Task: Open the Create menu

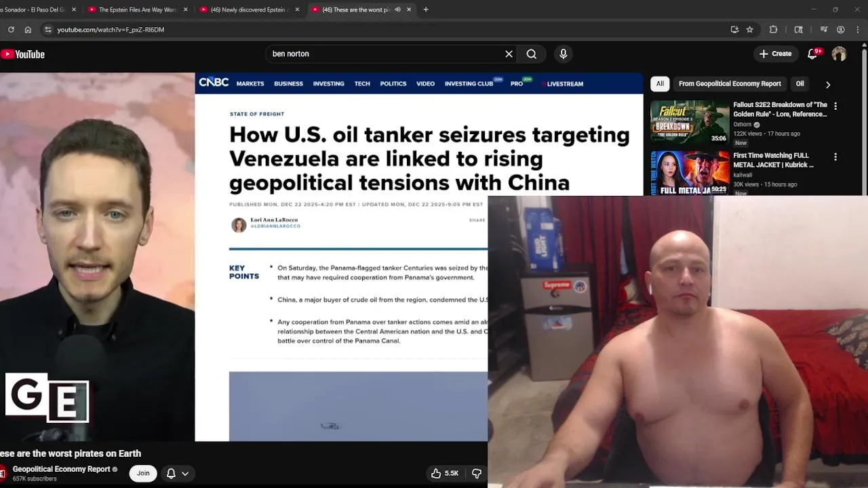Action: [x=775, y=54]
